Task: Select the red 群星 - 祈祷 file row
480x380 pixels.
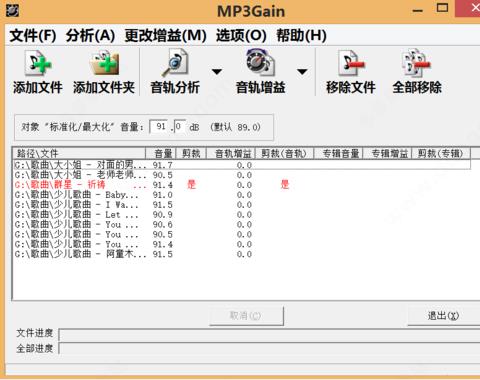Action: coord(242,185)
